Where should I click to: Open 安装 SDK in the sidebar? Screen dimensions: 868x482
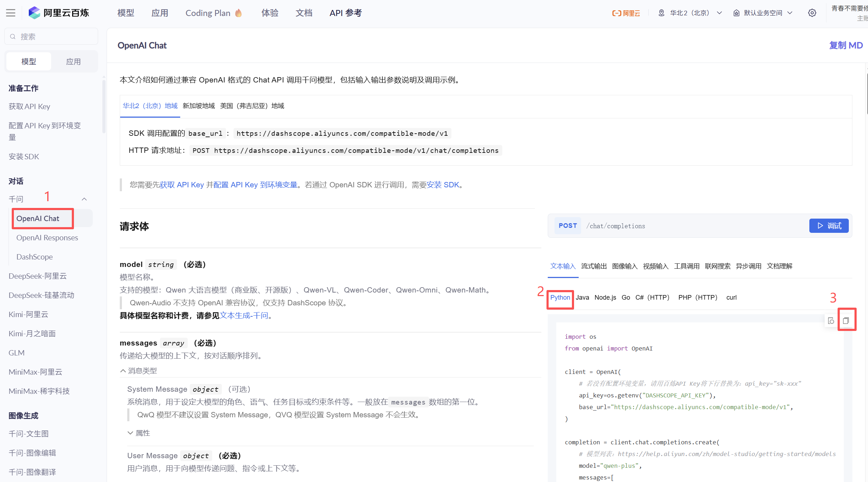click(24, 157)
